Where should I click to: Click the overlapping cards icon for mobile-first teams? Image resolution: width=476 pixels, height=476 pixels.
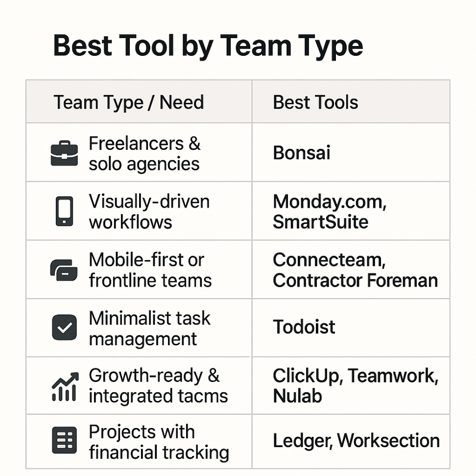pyautogui.click(x=64, y=270)
